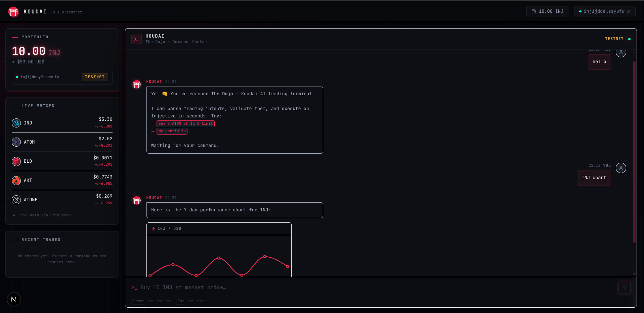Image resolution: width=644 pixels, height=313 pixels.
Task: Click INJ price $5.30
Action: click(105, 119)
